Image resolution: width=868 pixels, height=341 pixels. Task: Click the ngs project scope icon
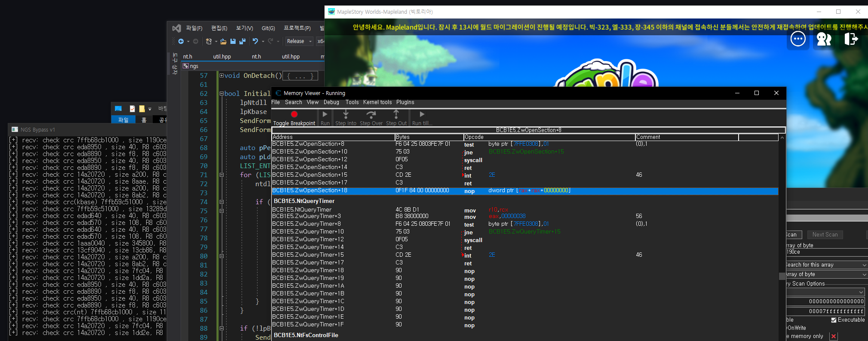pyautogui.click(x=186, y=66)
